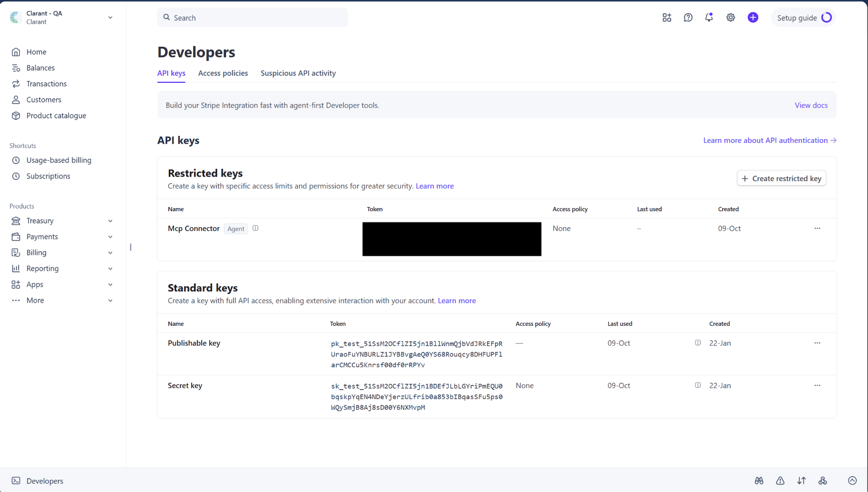The image size is (868, 492).
Task: Open the Mcp Connector row options menu
Action: [x=818, y=228]
